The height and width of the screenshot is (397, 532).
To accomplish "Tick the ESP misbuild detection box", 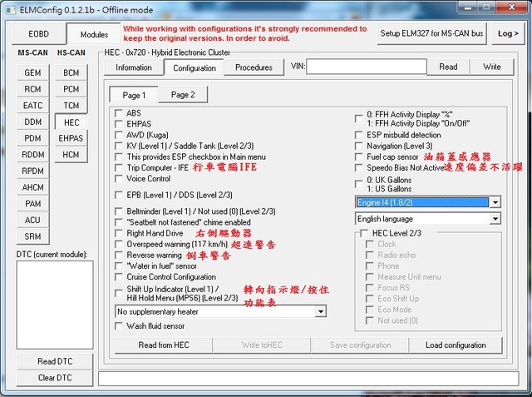I will [x=359, y=134].
